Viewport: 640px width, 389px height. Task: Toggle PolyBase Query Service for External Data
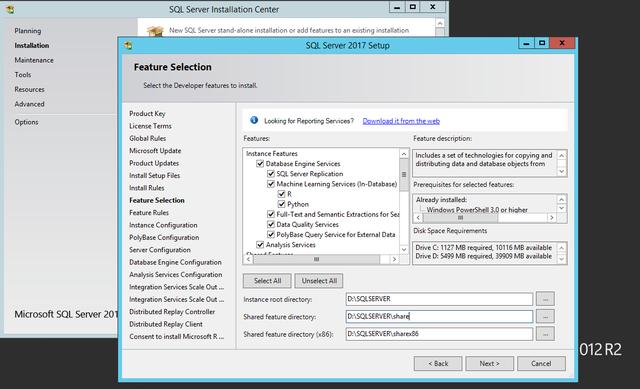[271, 235]
